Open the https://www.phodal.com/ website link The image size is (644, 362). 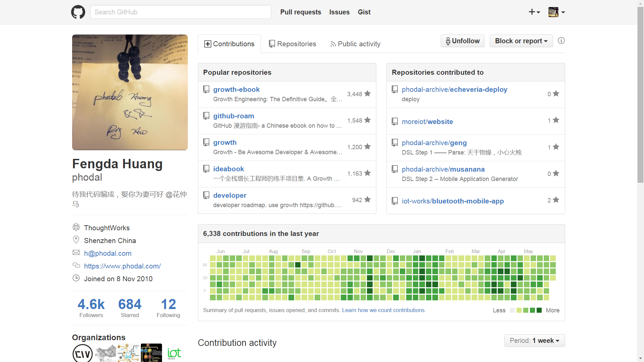coord(122,266)
